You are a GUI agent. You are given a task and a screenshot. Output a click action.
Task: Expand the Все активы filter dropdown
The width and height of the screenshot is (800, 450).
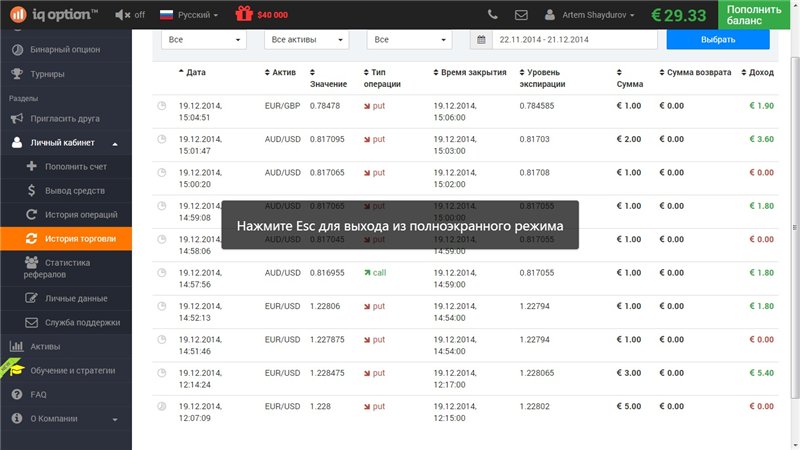pos(306,39)
